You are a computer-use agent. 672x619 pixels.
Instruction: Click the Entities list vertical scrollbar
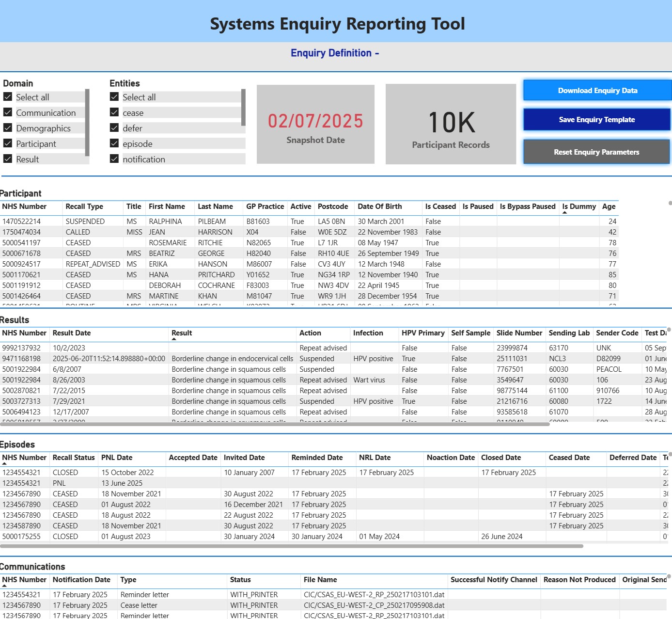[243, 107]
